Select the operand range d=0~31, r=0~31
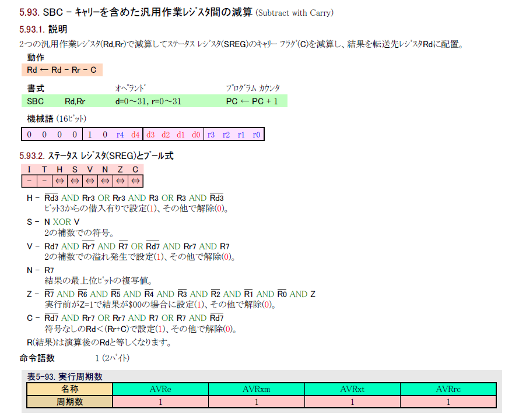The height and width of the screenshot is (420, 526). tap(148, 101)
